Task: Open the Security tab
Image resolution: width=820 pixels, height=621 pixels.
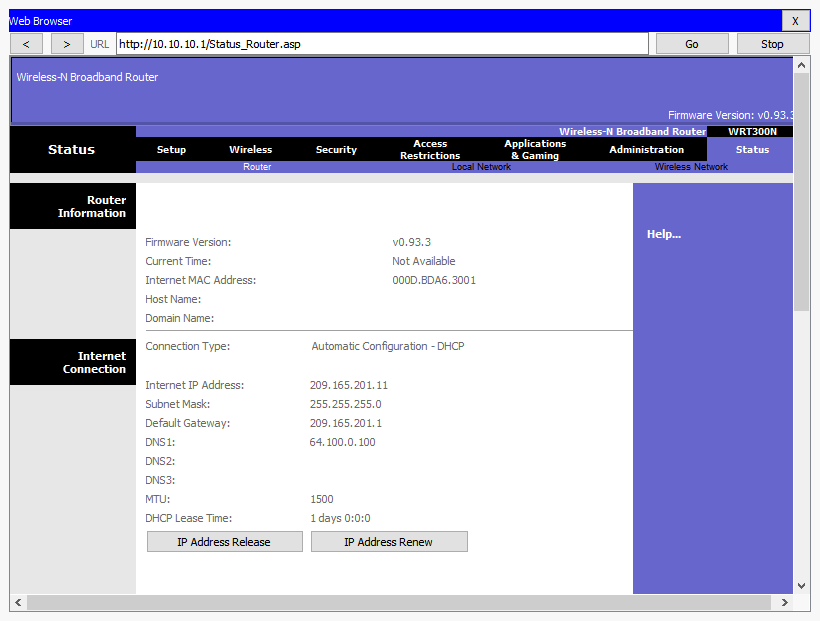Action: coord(336,150)
